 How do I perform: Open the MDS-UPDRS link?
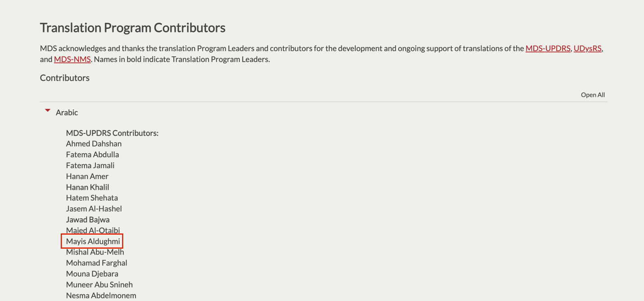click(x=548, y=48)
